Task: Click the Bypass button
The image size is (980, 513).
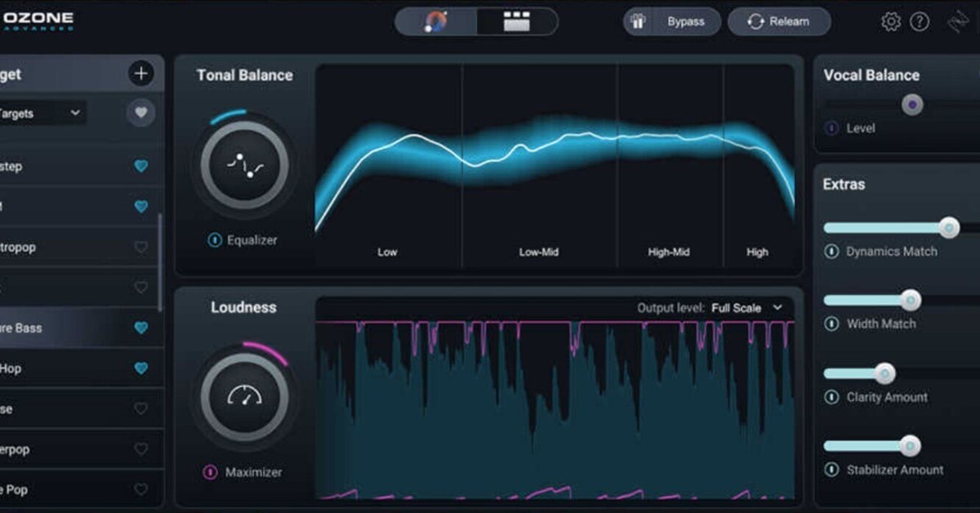Action: click(673, 22)
